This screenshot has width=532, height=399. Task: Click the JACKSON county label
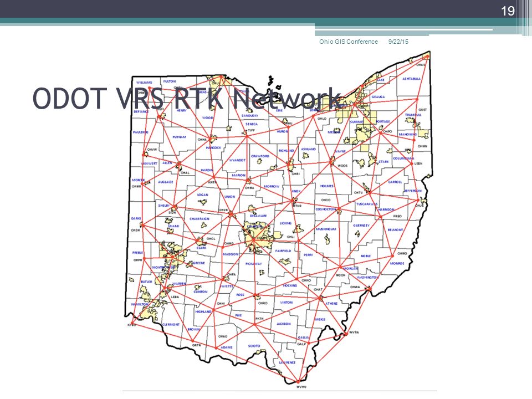click(x=284, y=324)
